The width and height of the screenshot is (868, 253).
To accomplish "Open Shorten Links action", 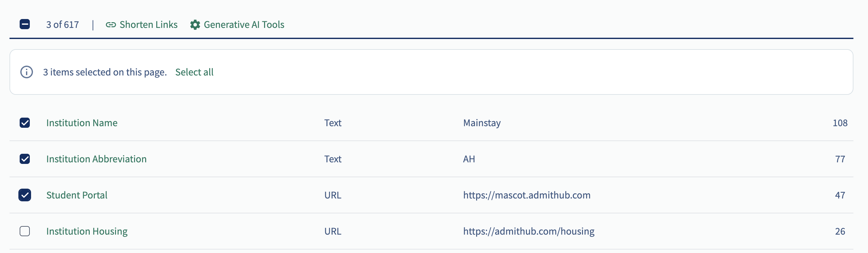I will pos(141,25).
